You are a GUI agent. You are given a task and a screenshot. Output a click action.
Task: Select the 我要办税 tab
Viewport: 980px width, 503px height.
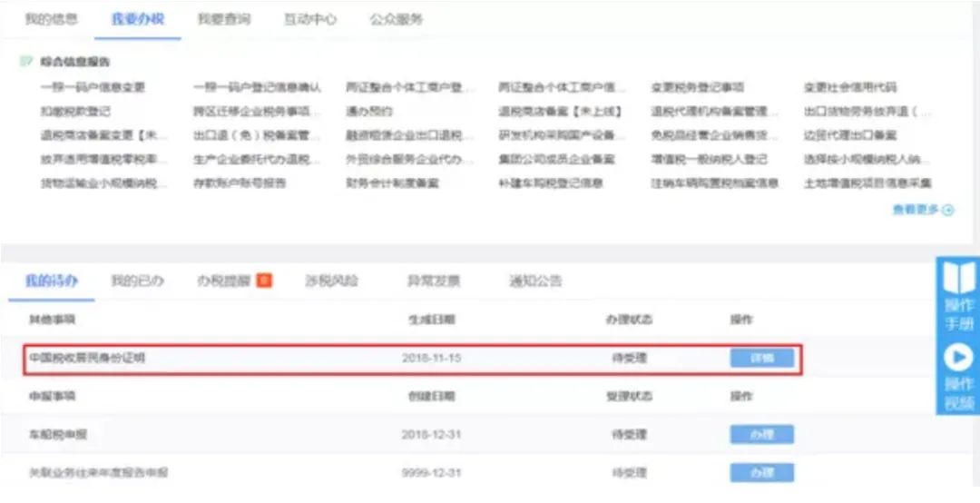click(x=137, y=19)
